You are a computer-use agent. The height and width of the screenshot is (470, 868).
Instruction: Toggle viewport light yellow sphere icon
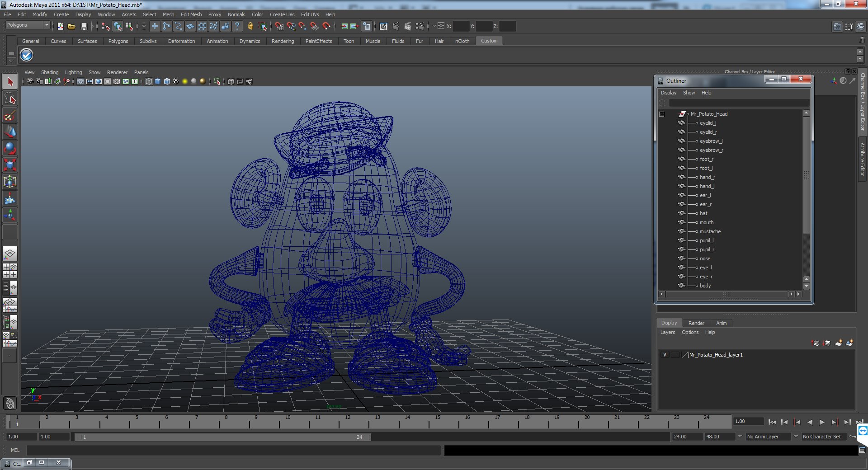pyautogui.click(x=185, y=81)
